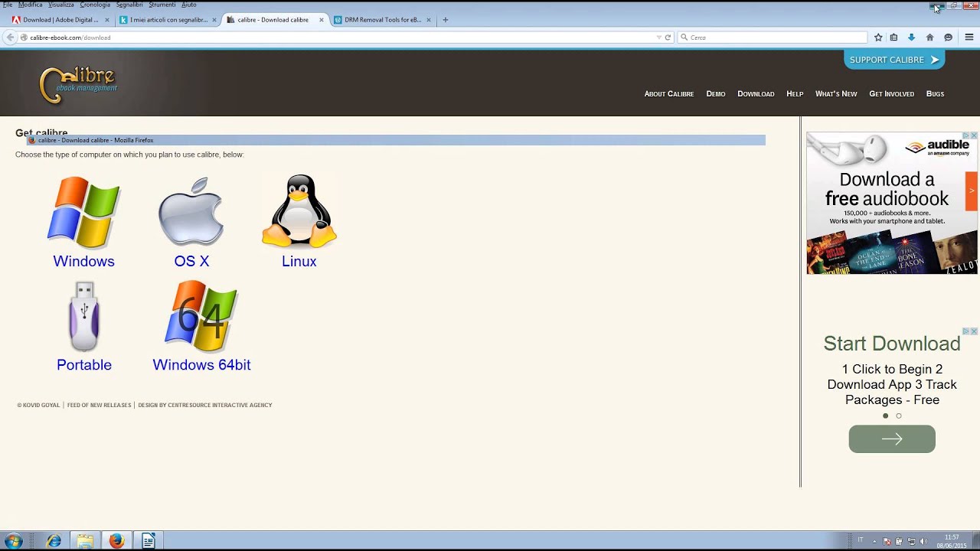This screenshot has height=551, width=980.
Task: Select the OS X apple icon
Action: pyautogui.click(x=191, y=213)
